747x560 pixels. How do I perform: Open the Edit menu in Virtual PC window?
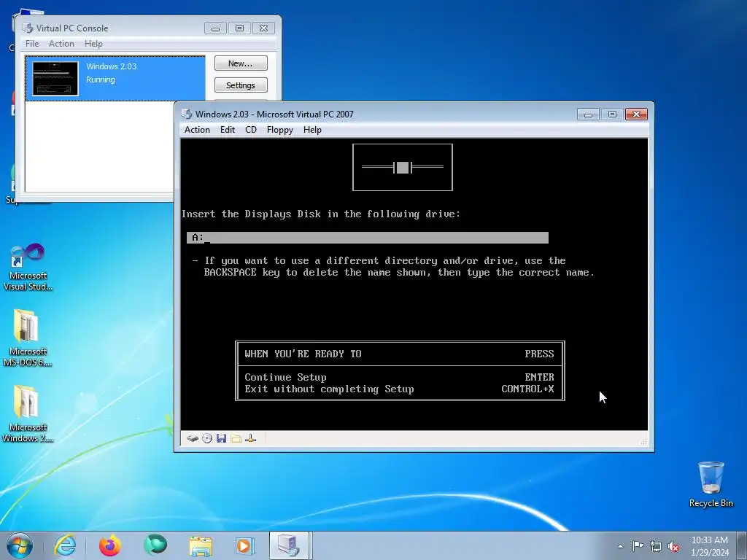228,130
